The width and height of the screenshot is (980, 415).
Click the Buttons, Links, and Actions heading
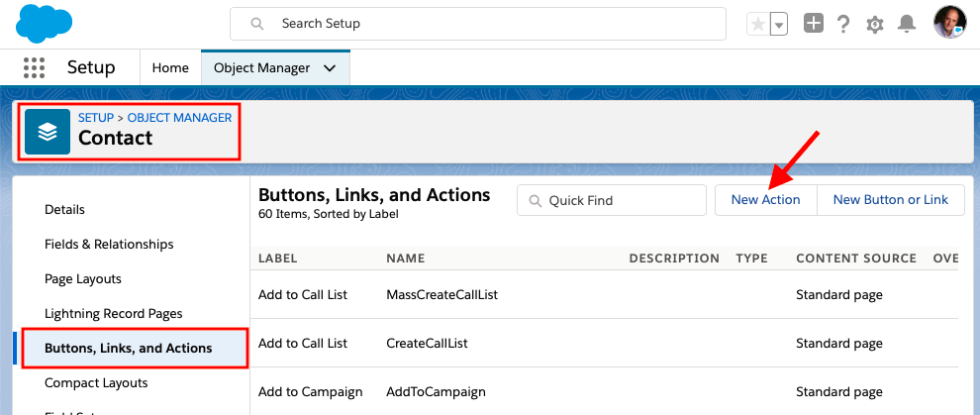pos(374,194)
